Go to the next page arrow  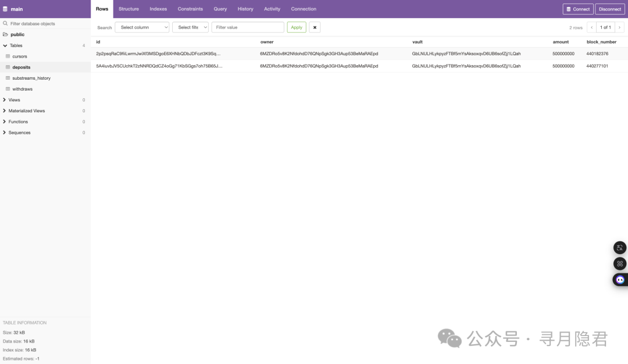(620, 27)
